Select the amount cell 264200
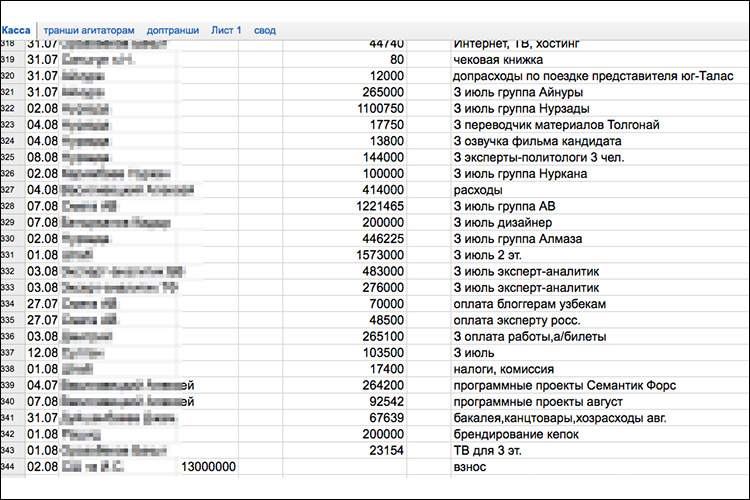This screenshot has width=750, height=500. point(344,385)
